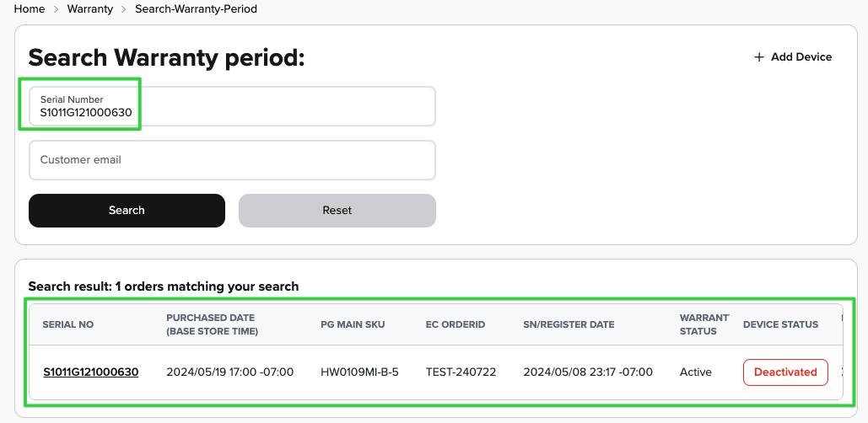Select the TEST-240722 order ID cell
868x423 pixels.
click(x=461, y=372)
